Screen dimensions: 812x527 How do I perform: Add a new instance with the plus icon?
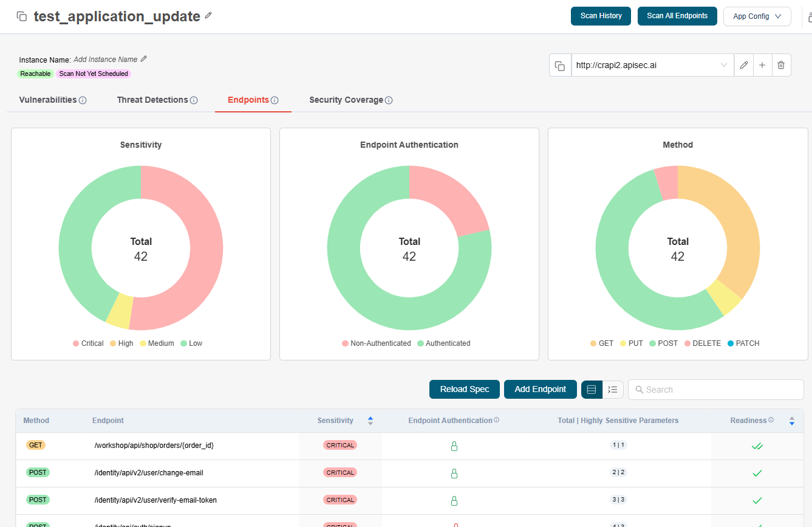click(x=762, y=66)
